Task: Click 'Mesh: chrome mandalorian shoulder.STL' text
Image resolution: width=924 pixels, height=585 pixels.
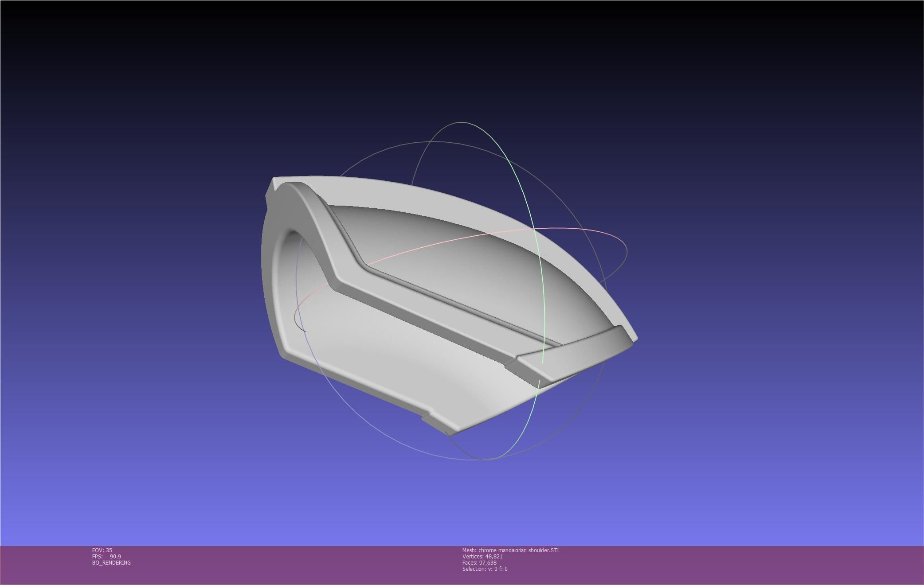Action: pyautogui.click(x=511, y=550)
